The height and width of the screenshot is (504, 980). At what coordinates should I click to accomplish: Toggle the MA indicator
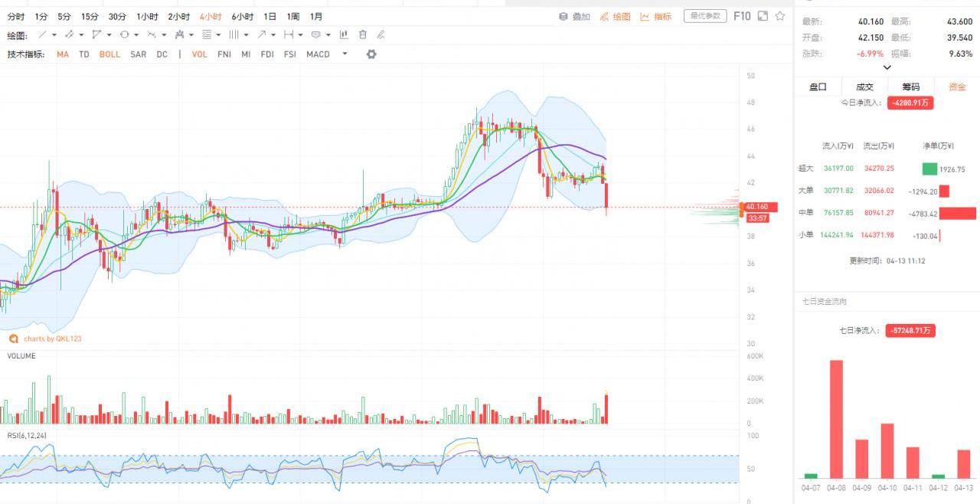[x=62, y=54]
